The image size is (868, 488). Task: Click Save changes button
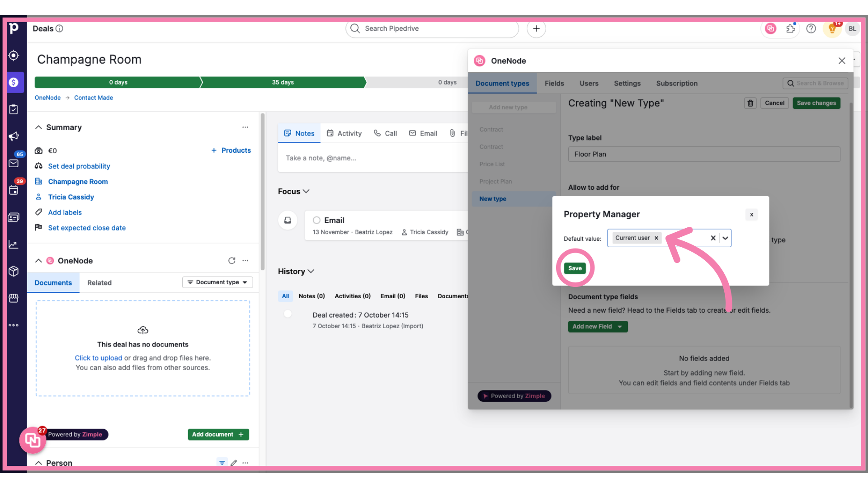(816, 103)
